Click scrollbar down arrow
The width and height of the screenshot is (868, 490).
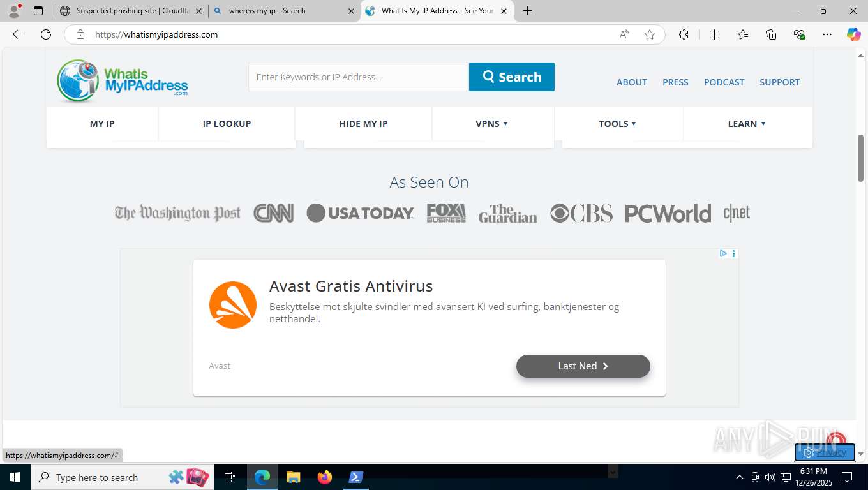point(860,454)
